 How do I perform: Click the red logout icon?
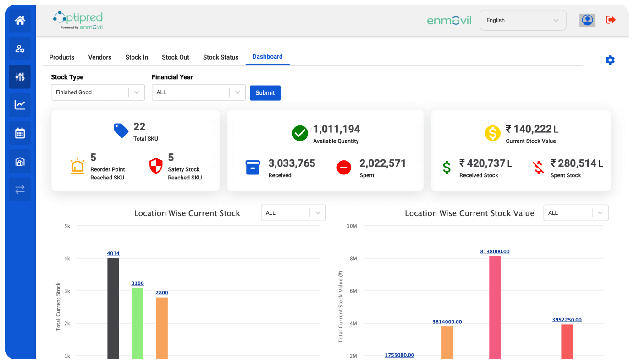611,20
